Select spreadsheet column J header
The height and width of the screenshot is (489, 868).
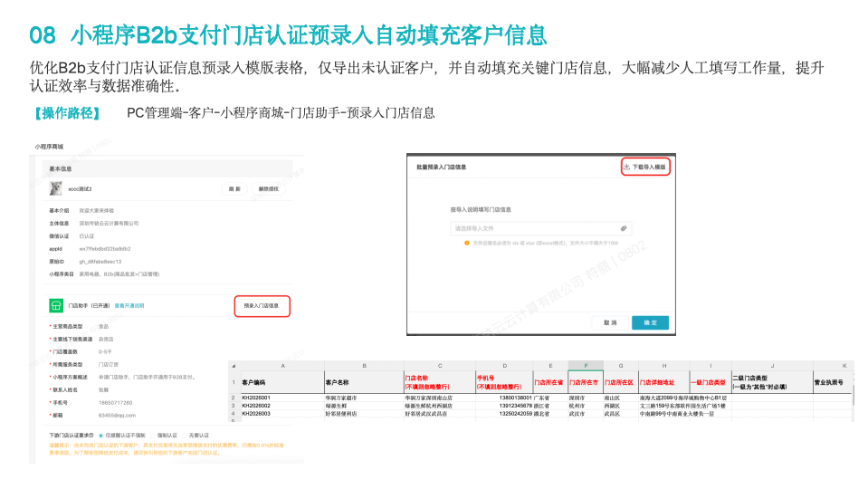click(772, 366)
